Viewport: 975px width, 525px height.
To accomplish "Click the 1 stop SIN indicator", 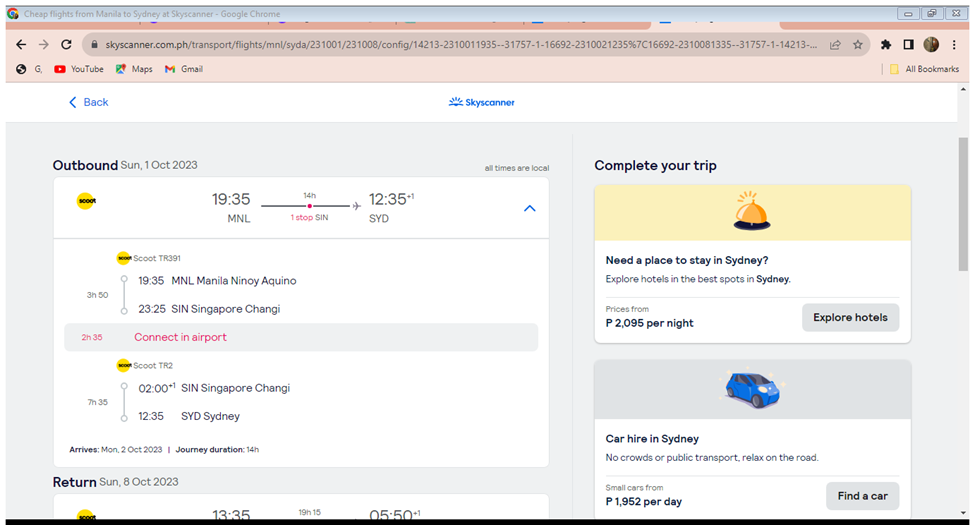I will (x=309, y=218).
